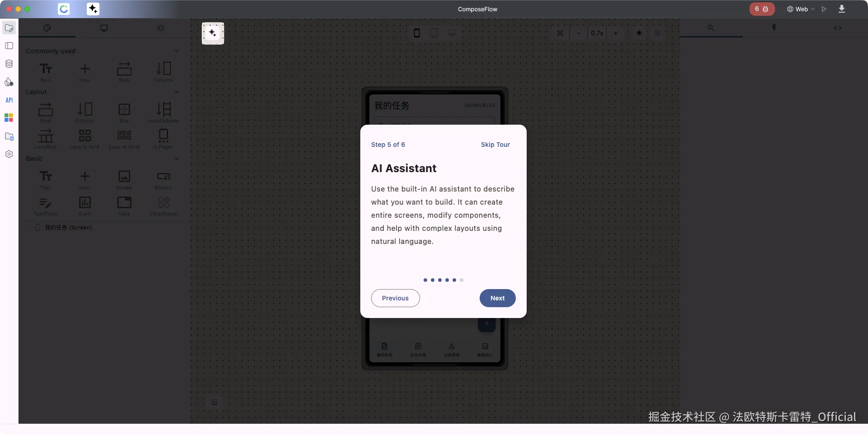Click the ComposeFlow logo icon in title bar
868x435 pixels.
point(64,9)
